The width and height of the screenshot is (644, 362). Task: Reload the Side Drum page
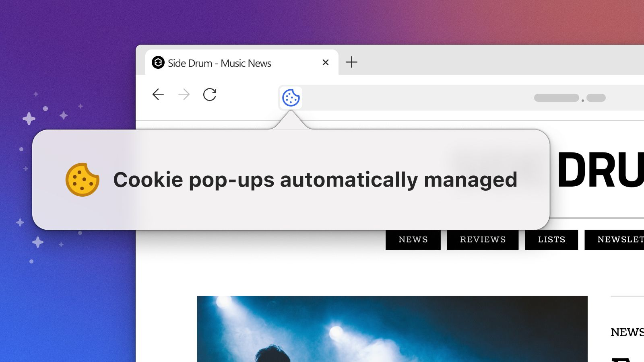click(x=210, y=95)
